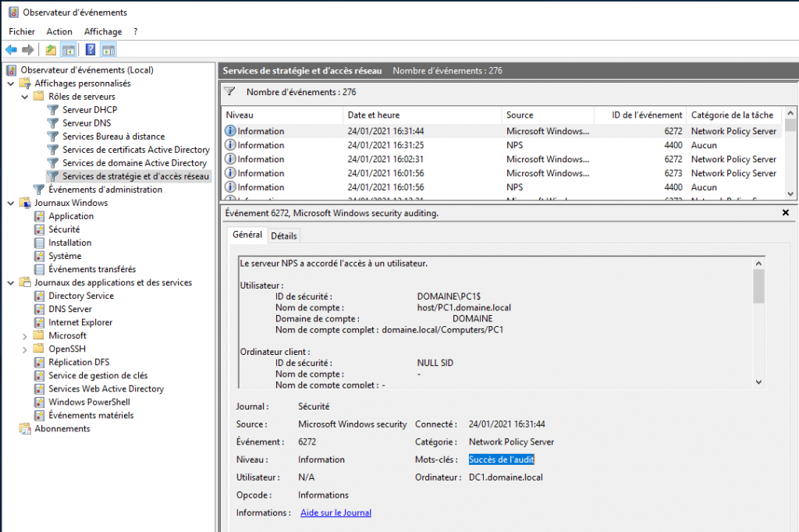The image size is (799, 532).
Task: Select the Serveur DNS filter icon
Action: [x=52, y=122]
